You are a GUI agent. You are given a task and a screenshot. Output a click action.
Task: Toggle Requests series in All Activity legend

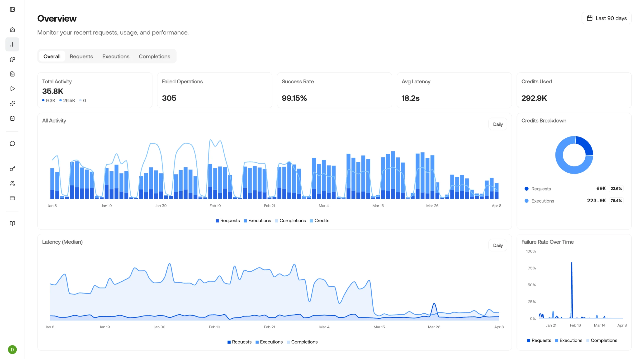227,221
